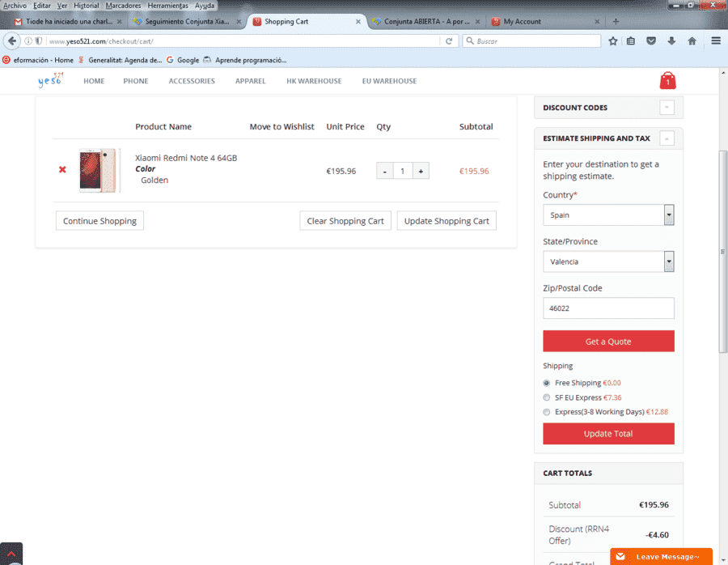Image resolution: width=728 pixels, height=565 pixels.
Task: Open the PHONE category
Action: tap(136, 81)
